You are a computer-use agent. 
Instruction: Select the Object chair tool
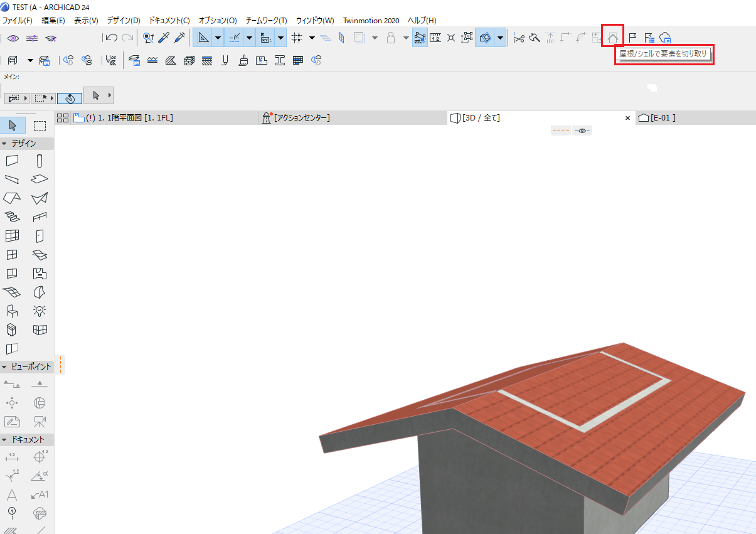pyautogui.click(x=13, y=311)
